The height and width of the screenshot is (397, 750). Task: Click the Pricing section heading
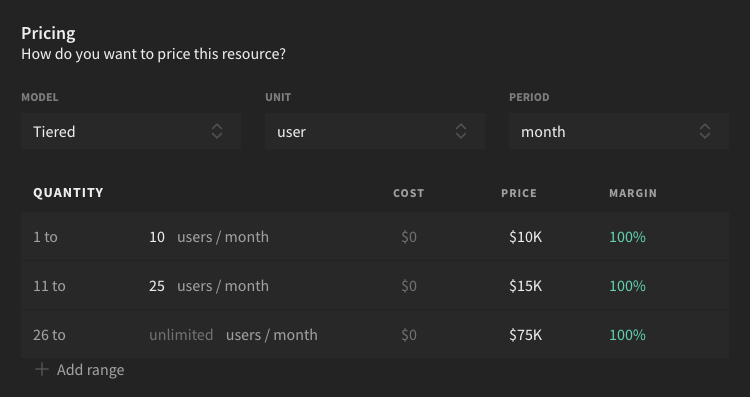pyautogui.click(x=48, y=33)
